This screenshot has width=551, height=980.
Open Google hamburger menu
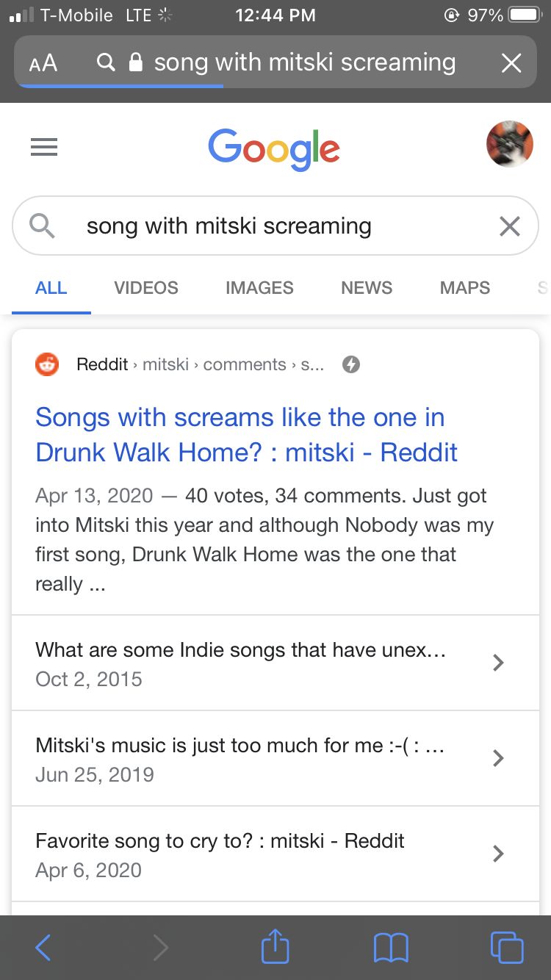(44, 148)
